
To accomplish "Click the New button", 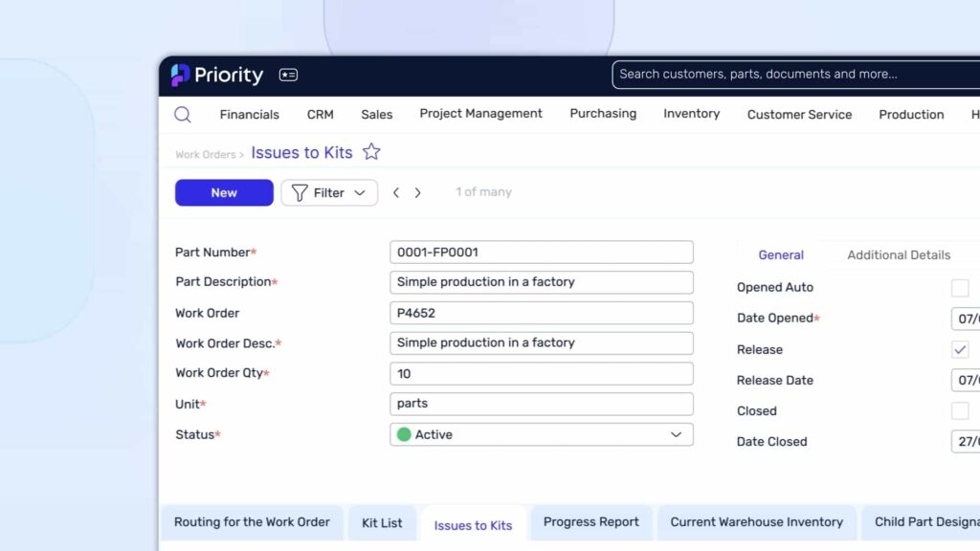I will point(224,192).
